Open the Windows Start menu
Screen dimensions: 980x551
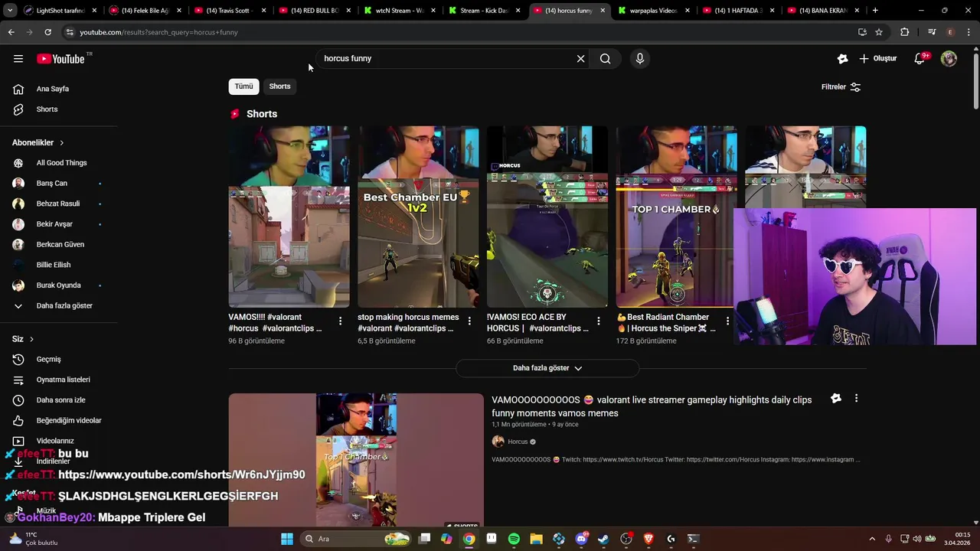287,539
